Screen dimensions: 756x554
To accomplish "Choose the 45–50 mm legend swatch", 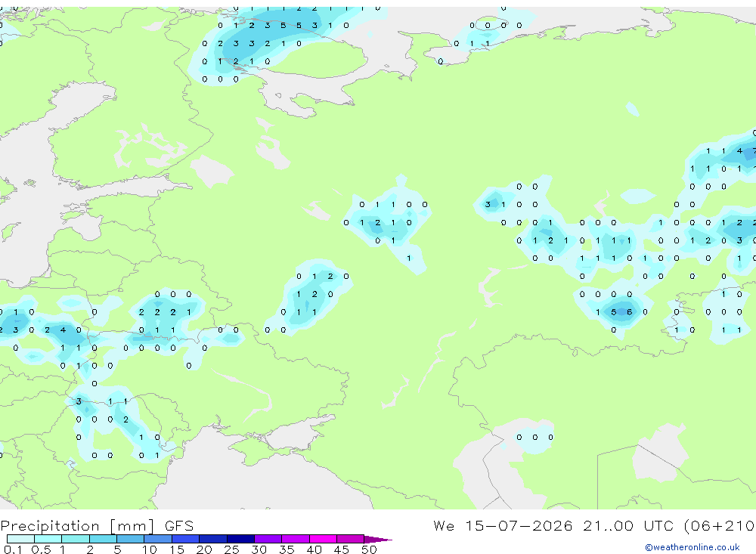I will coord(351,539).
